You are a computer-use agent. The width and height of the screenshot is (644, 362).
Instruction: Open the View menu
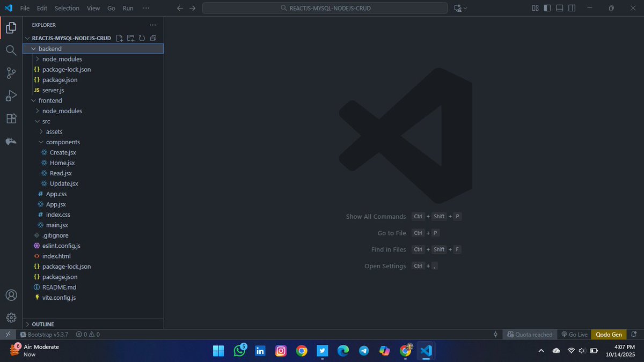point(93,8)
